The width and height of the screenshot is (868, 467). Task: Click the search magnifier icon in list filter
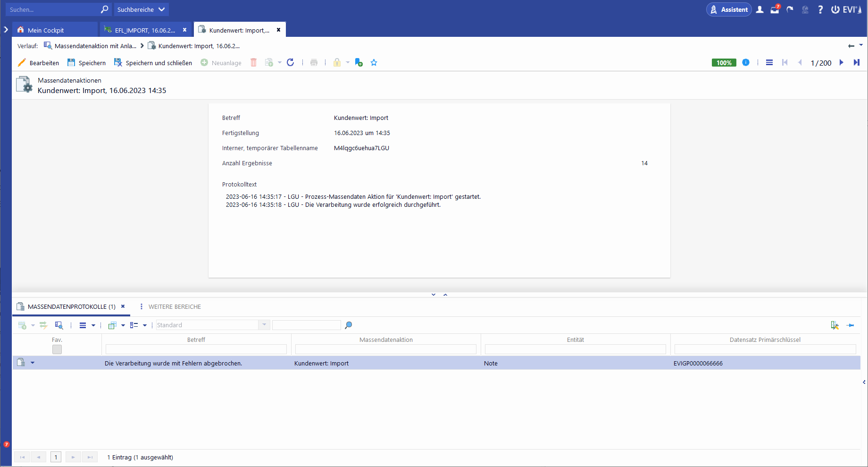(x=349, y=325)
